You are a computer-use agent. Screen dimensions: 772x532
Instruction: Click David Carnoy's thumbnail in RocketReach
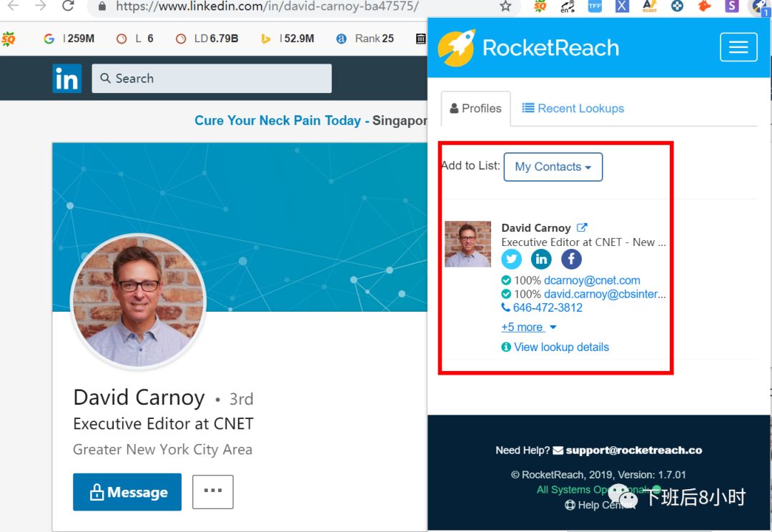467,245
